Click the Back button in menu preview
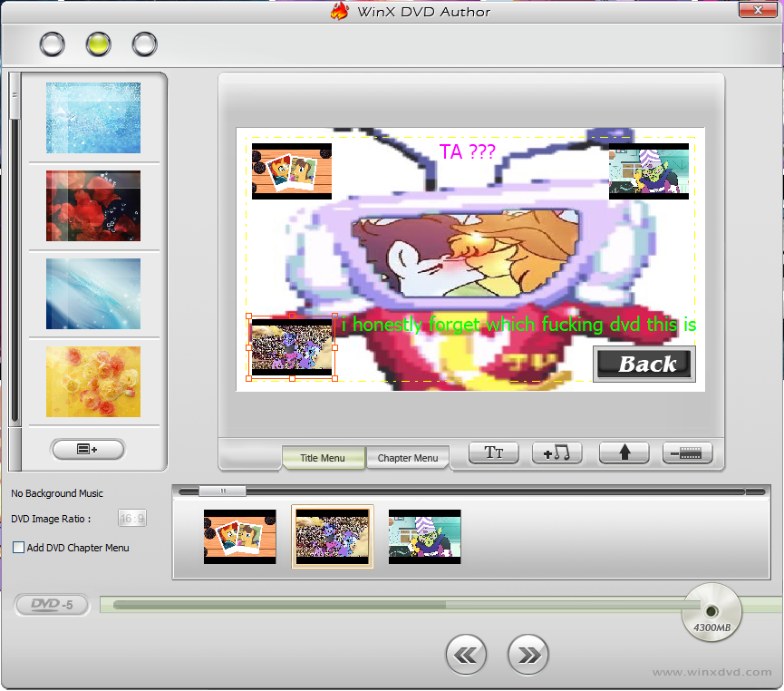This screenshot has height=691, width=784. [x=644, y=364]
